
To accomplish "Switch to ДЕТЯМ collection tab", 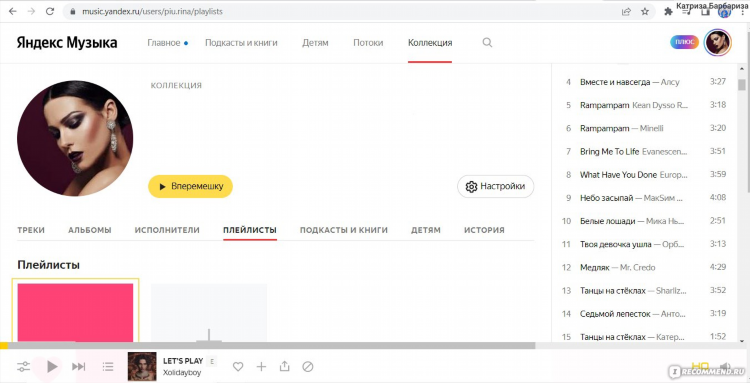I will [426, 230].
